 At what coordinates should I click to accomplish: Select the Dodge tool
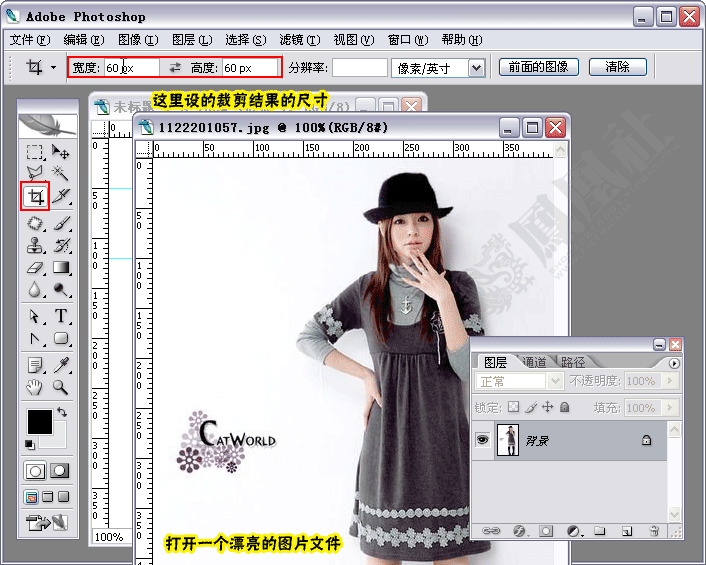pyautogui.click(x=61, y=289)
